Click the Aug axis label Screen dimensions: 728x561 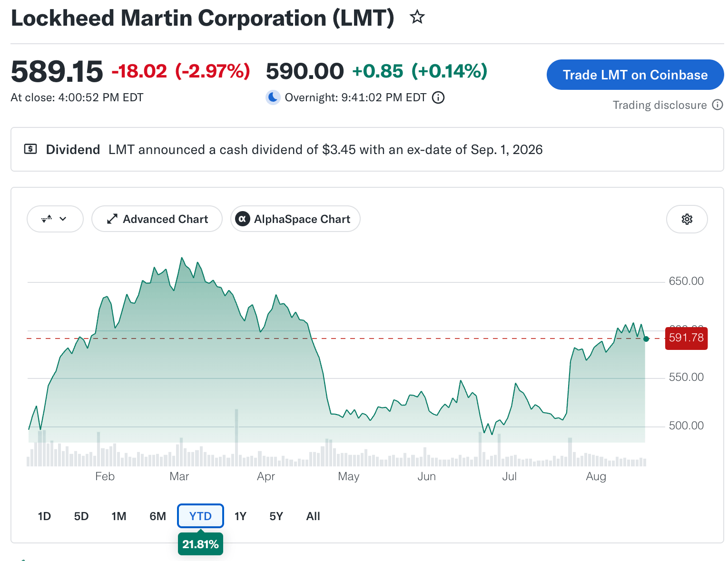(596, 476)
